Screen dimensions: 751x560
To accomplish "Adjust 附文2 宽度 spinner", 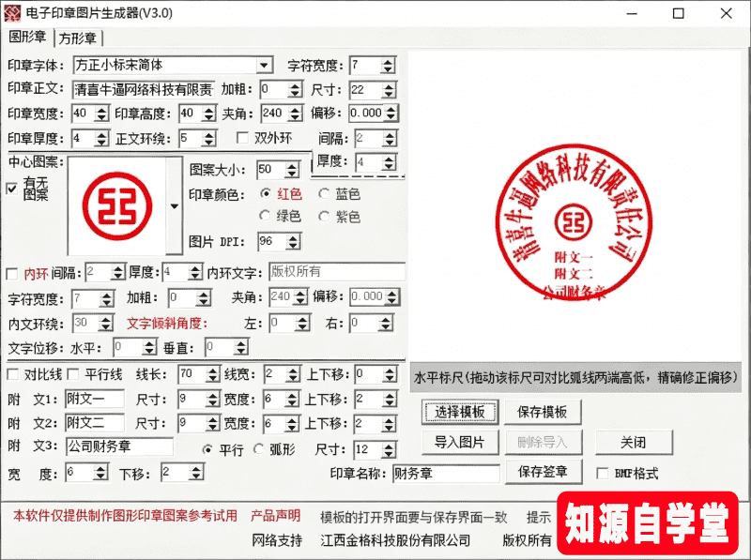I will 292,423.
